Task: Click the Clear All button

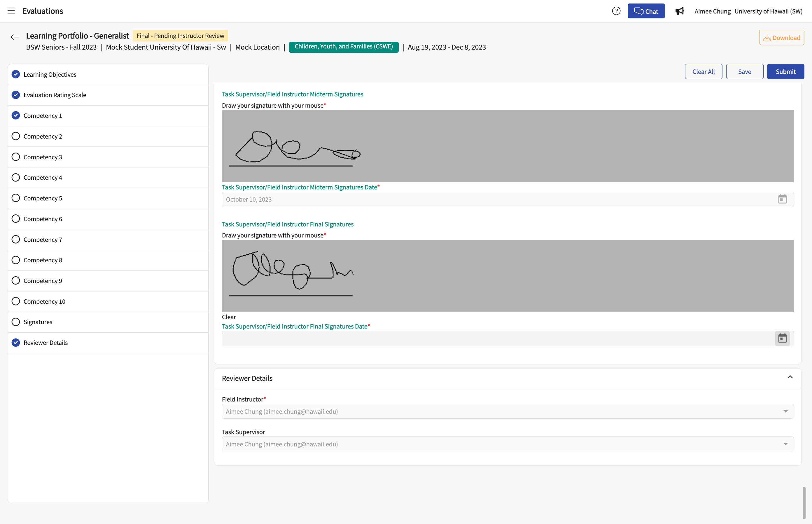Action: coord(703,71)
